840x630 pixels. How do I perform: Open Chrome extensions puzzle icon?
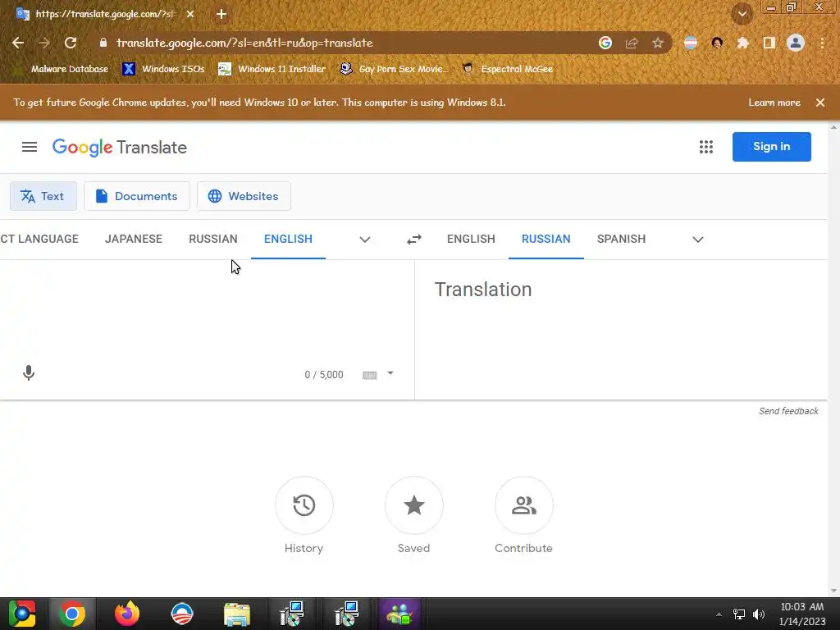[x=743, y=43]
